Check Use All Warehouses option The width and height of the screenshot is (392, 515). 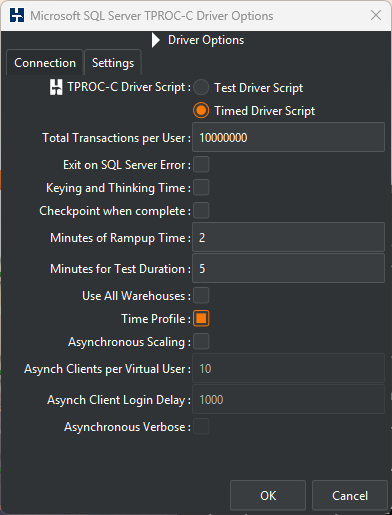[x=201, y=296]
